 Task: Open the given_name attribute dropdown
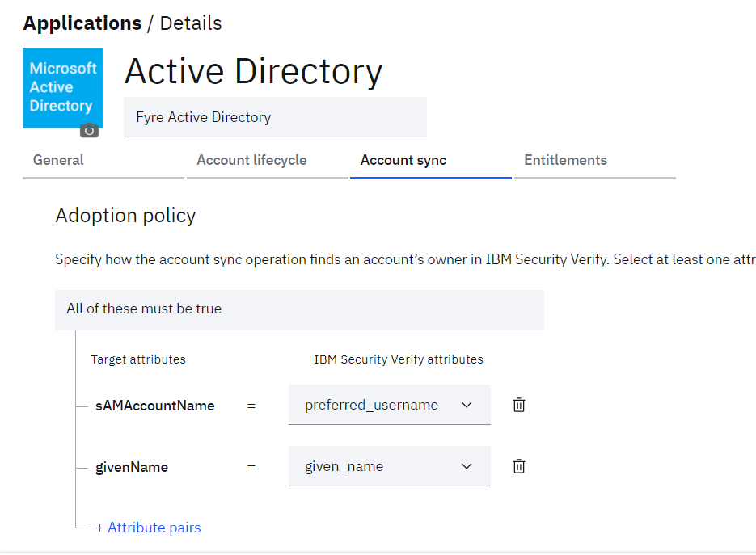(390, 466)
